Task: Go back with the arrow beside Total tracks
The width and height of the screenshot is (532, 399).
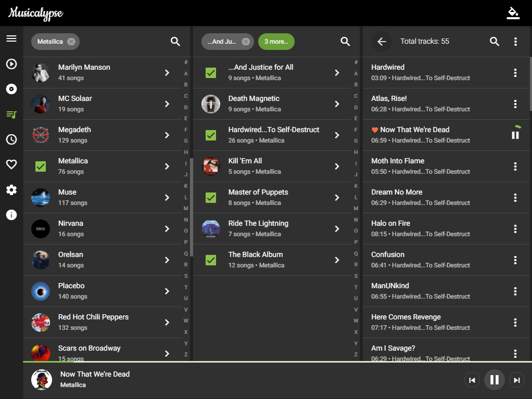Action: [x=382, y=42]
